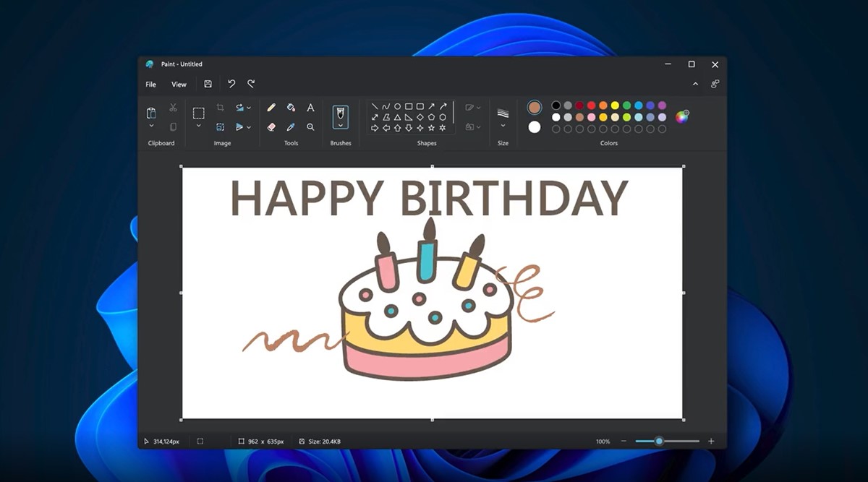Click the zoom in plus button

[711, 441]
